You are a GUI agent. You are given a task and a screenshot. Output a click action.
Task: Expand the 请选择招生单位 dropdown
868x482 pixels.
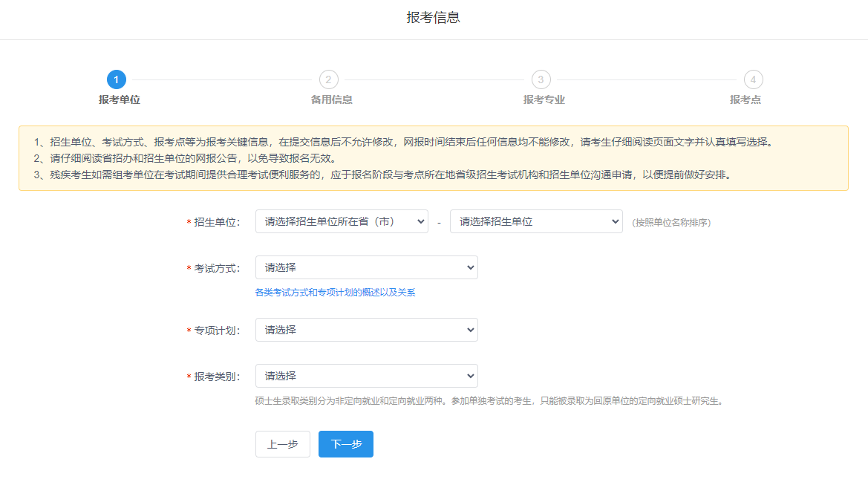coord(536,221)
